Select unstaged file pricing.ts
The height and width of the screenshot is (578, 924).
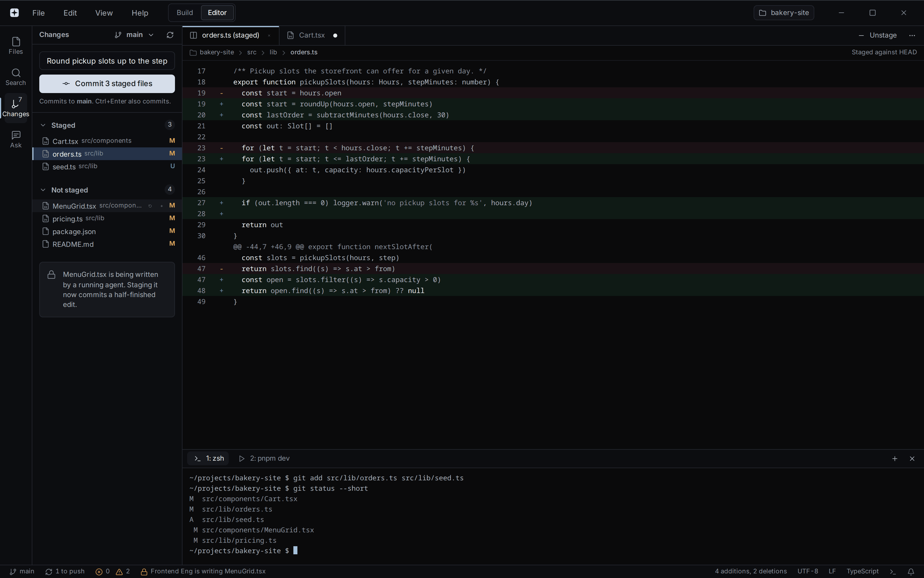tap(107, 218)
